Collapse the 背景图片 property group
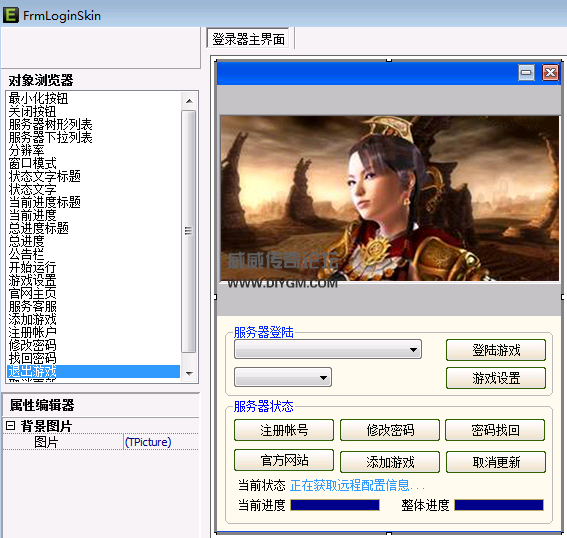This screenshot has width=567, height=538. (x=10, y=426)
